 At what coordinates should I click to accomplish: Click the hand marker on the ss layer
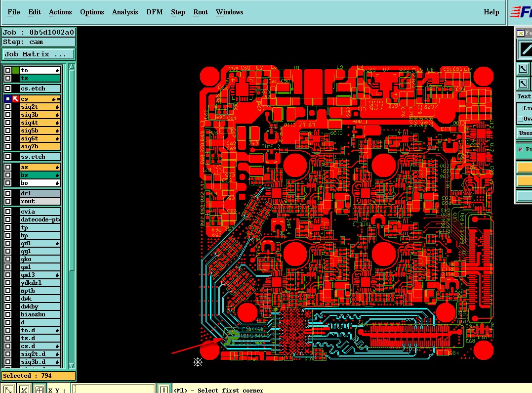(x=57, y=167)
